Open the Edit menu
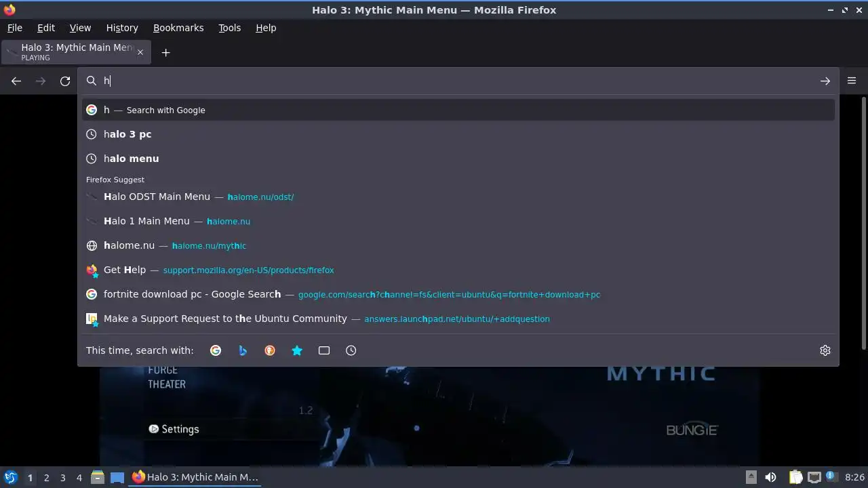This screenshot has height=488, width=868. [46, 28]
